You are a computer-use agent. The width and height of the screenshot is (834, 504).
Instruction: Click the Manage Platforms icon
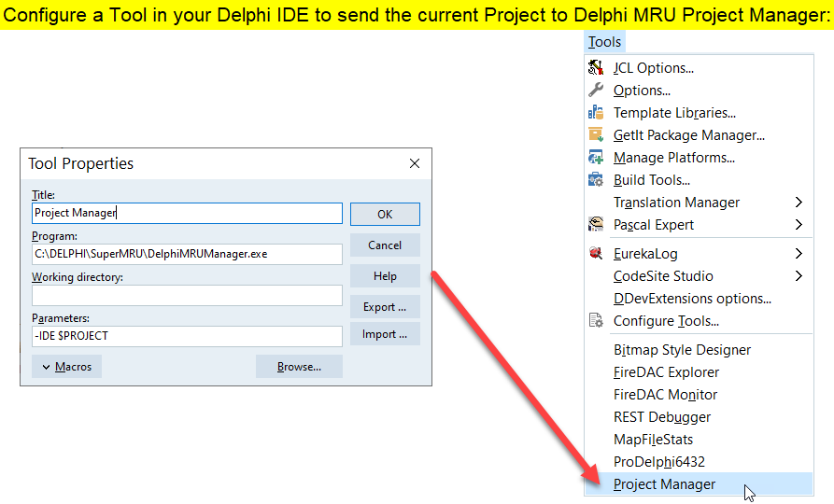point(596,158)
